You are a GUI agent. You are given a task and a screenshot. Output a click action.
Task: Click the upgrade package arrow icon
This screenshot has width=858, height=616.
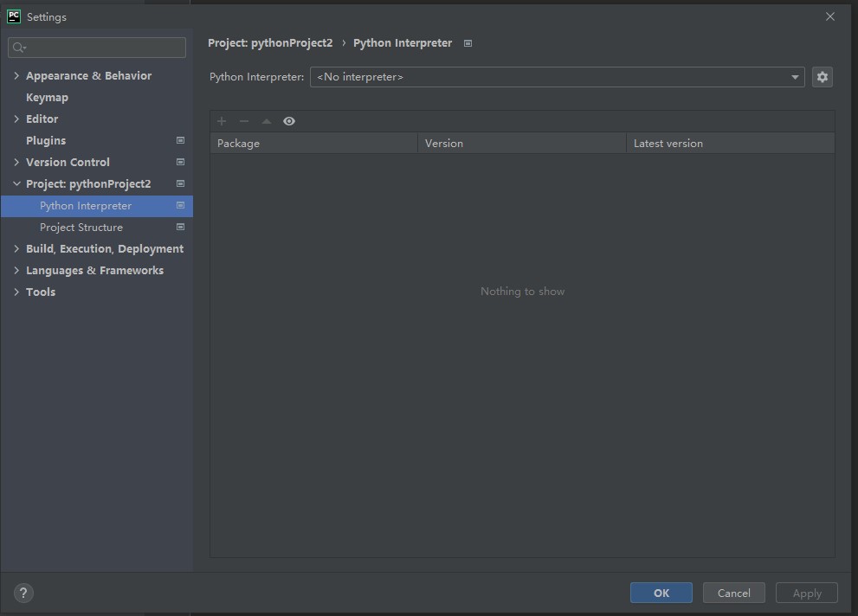(x=267, y=121)
